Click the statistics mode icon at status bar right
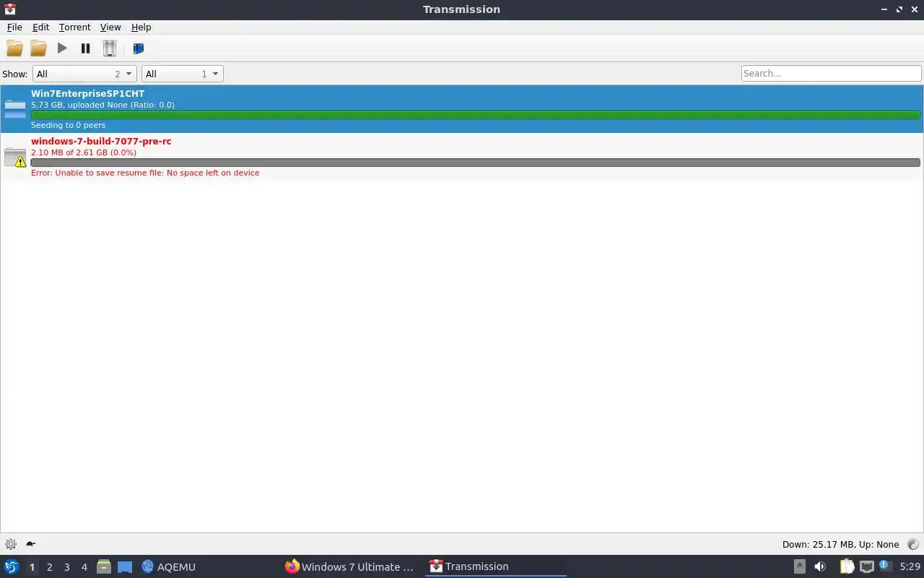 point(913,544)
